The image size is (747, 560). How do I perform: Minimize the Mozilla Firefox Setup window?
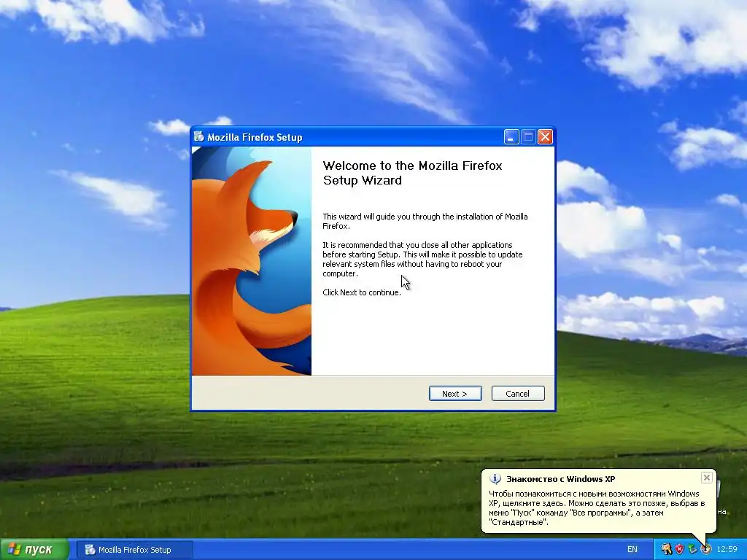click(x=511, y=137)
